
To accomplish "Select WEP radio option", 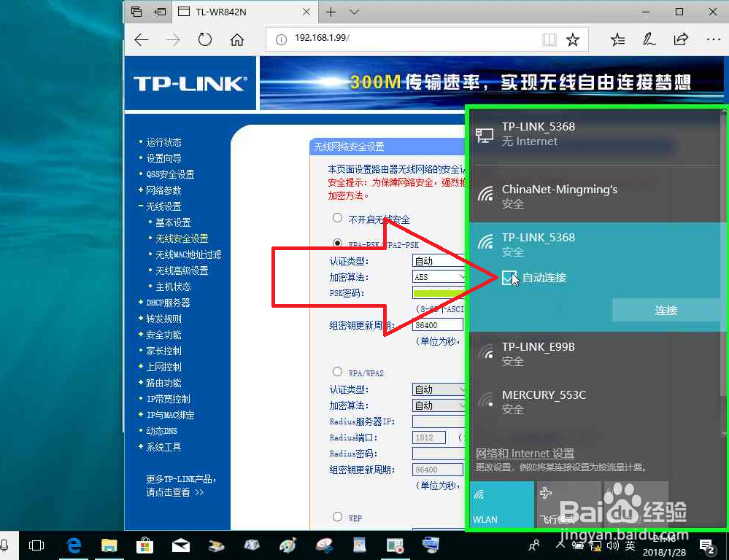I will point(338,517).
